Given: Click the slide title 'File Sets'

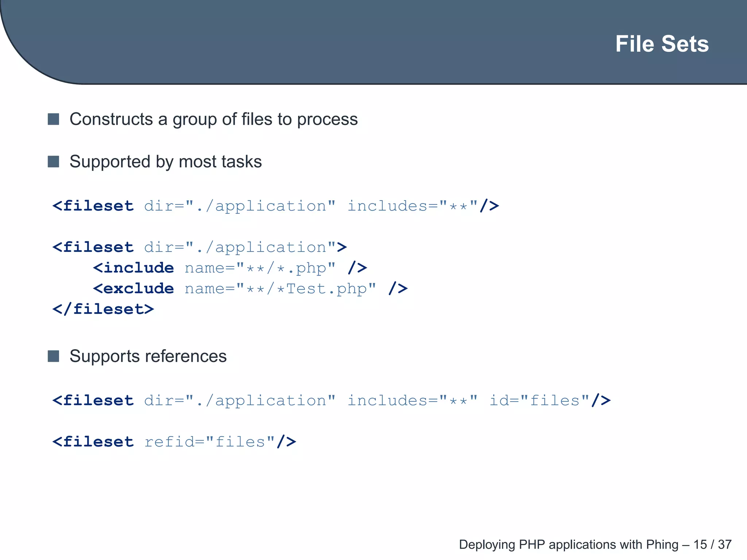Looking at the screenshot, I should pos(662,44).
